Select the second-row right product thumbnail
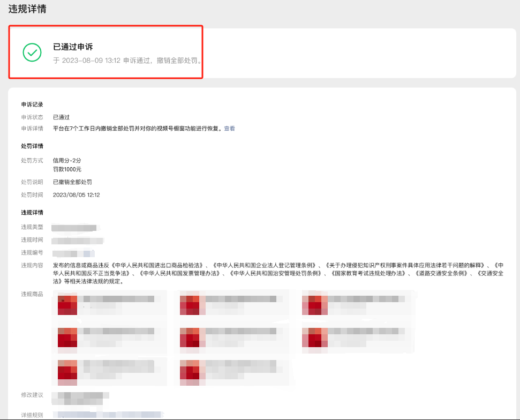Image resolution: width=520 pixels, height=420 pixels. coord(312,337)
